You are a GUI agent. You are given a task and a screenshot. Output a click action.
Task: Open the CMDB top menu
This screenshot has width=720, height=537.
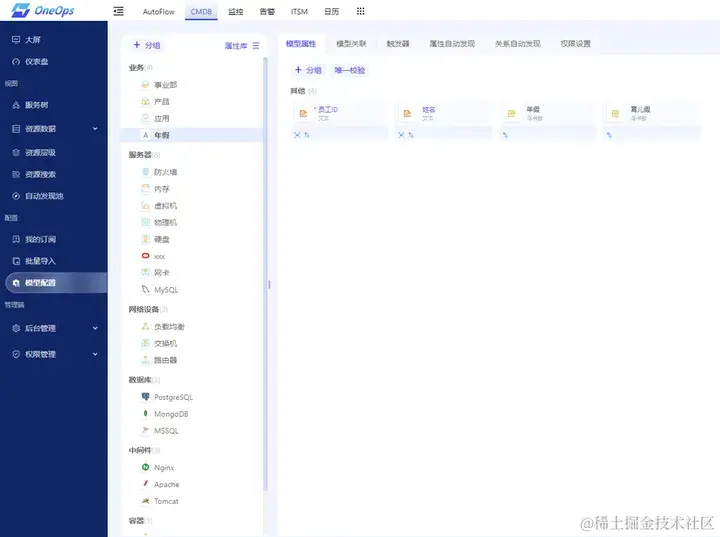(201, 11)
